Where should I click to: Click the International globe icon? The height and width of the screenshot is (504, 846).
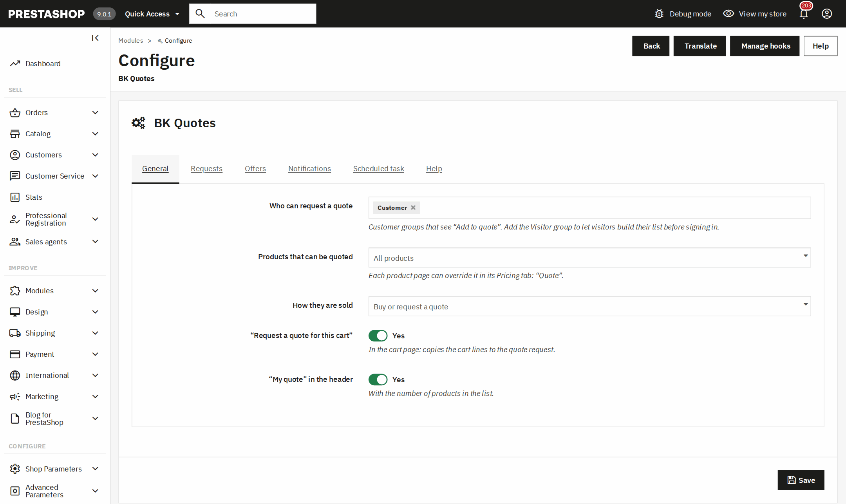click(15, 376)
